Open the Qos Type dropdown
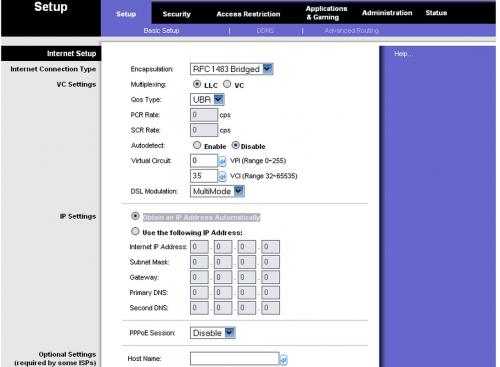The image size is (500, 367). (207, 99)
